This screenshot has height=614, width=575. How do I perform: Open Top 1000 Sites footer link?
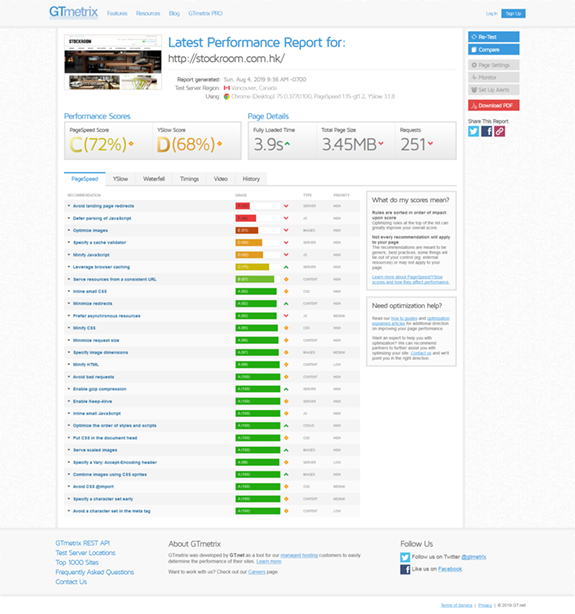click(77, 563)
